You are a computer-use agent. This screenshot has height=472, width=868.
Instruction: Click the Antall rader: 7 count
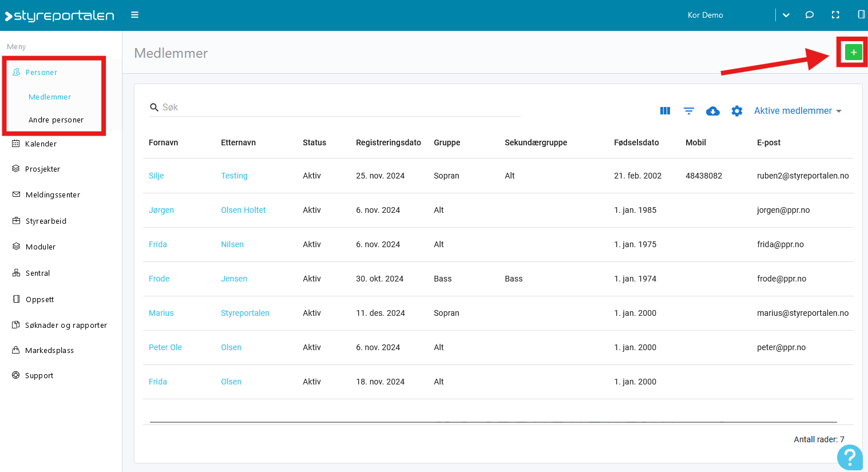[x=819, y=439]
